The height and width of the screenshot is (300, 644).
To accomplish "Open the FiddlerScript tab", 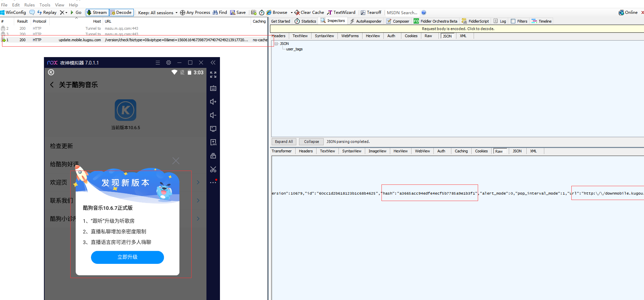I will 475,21.
